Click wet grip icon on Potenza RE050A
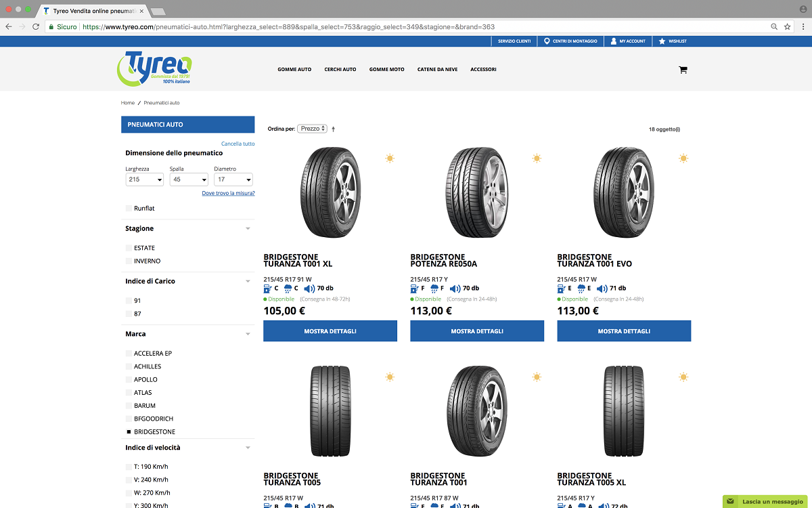The image size is (812, 508). [434, 289]
